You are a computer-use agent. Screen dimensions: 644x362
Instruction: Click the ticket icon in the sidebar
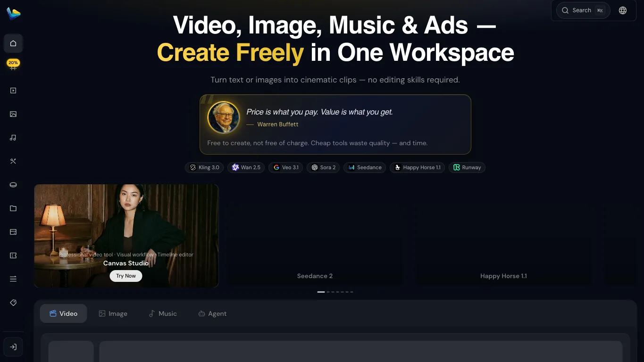point(13,255)
